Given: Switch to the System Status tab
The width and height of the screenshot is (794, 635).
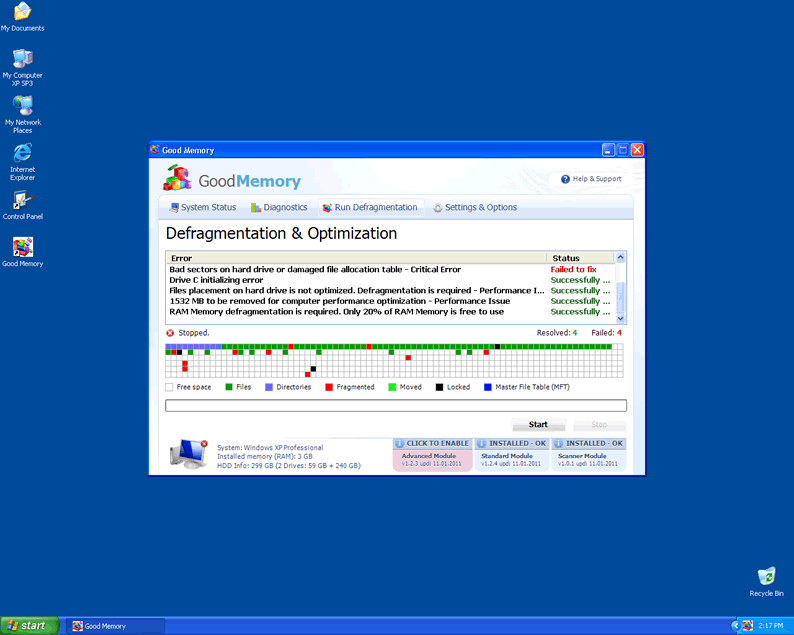Looking at the screenshot, I should click(x=203, y=208).
